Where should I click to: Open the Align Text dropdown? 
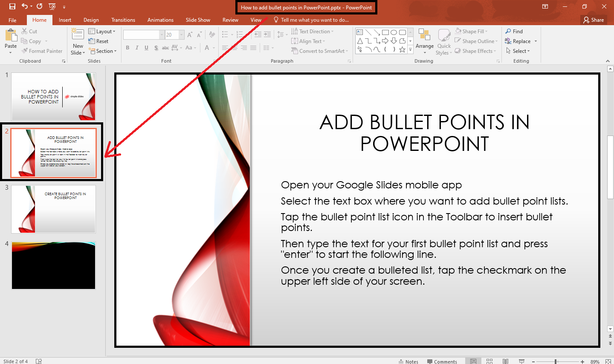point(308,41)
